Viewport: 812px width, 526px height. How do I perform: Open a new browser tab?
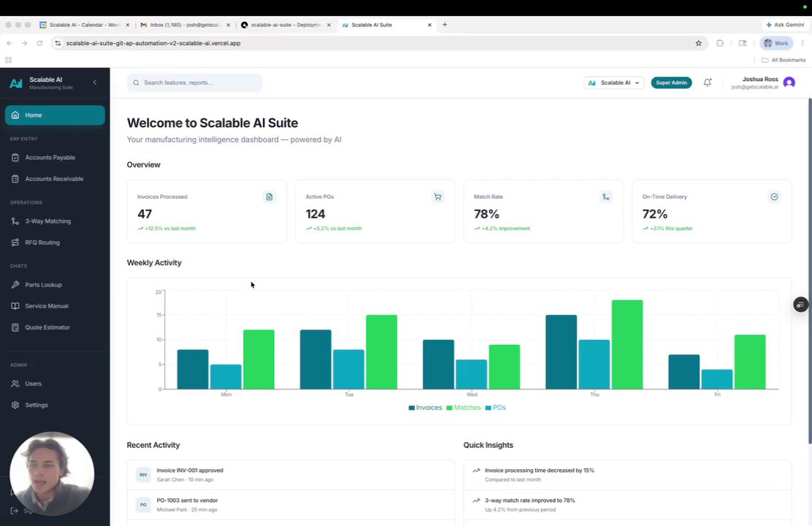(x=445, y=24)
